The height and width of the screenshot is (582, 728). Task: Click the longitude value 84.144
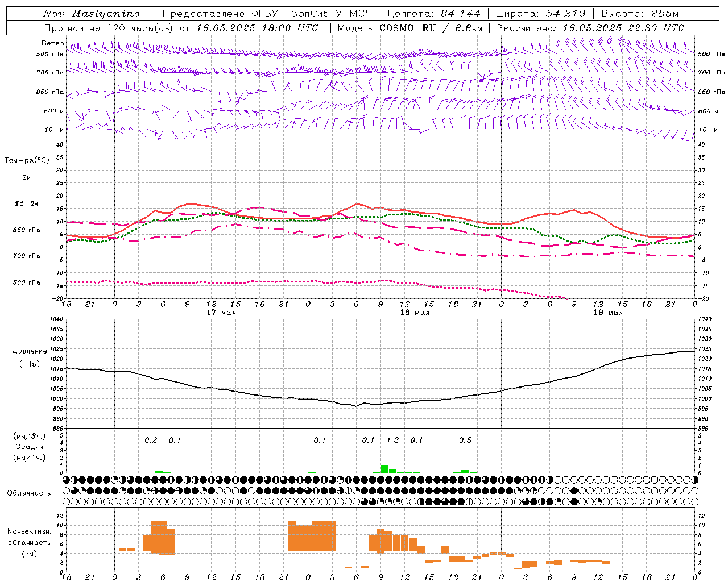pyautogui.click(x=460, y=14)
